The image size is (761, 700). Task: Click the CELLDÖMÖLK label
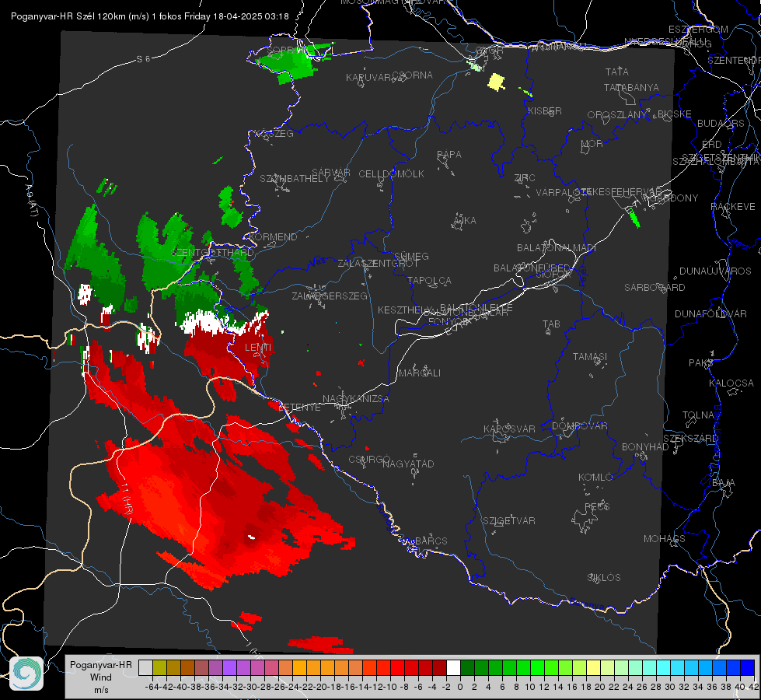(392, 174)
